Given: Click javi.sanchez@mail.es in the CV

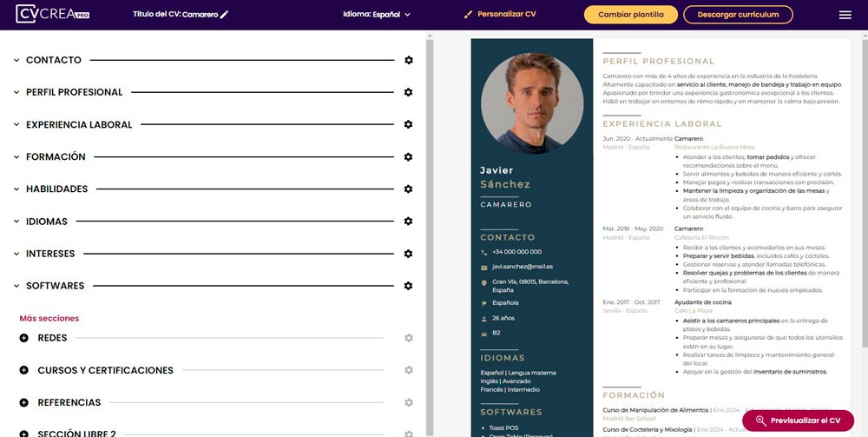Looking at the screenshot, I should click(523, 267).
